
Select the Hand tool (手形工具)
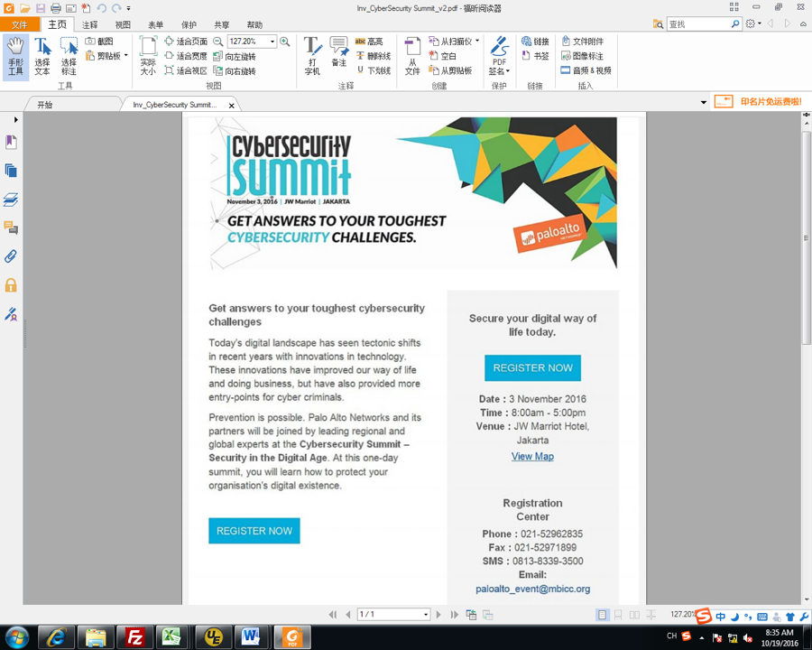15,57
